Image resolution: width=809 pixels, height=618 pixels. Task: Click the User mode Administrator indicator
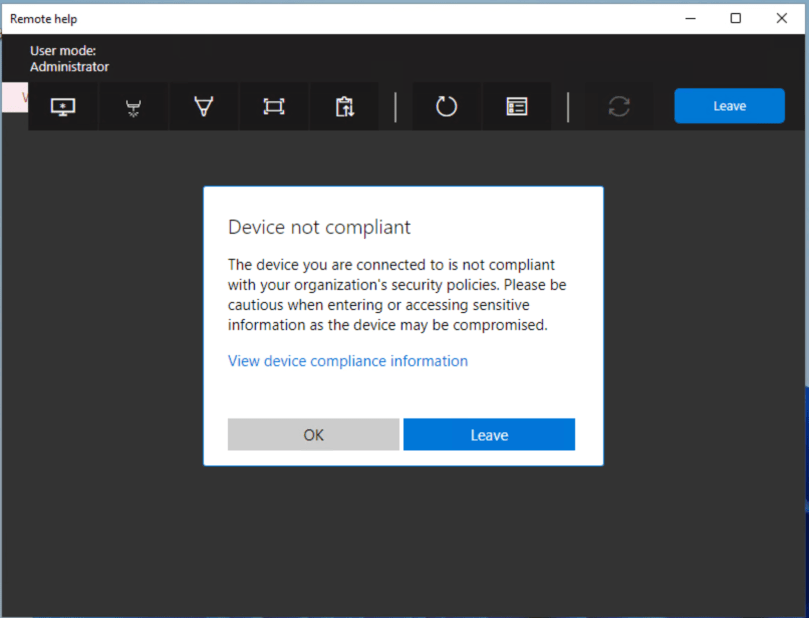[69, 58]
